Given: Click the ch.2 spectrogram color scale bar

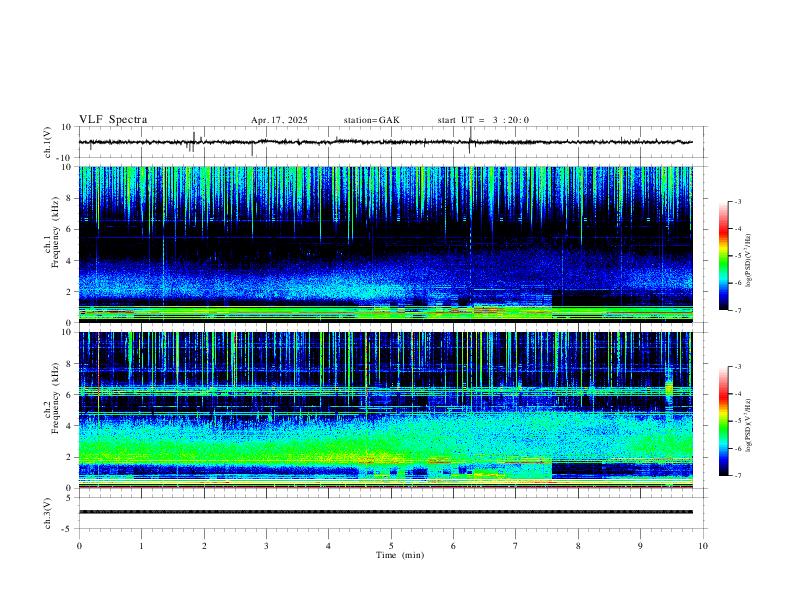Looking at the screenshot, I should [x=724, y=421].
